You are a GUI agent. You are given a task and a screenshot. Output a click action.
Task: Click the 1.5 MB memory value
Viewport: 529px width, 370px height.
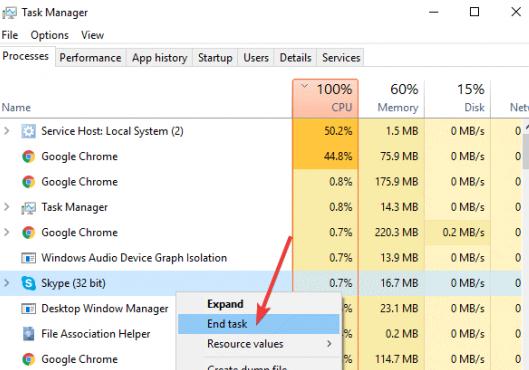click(x=402, y=131)
